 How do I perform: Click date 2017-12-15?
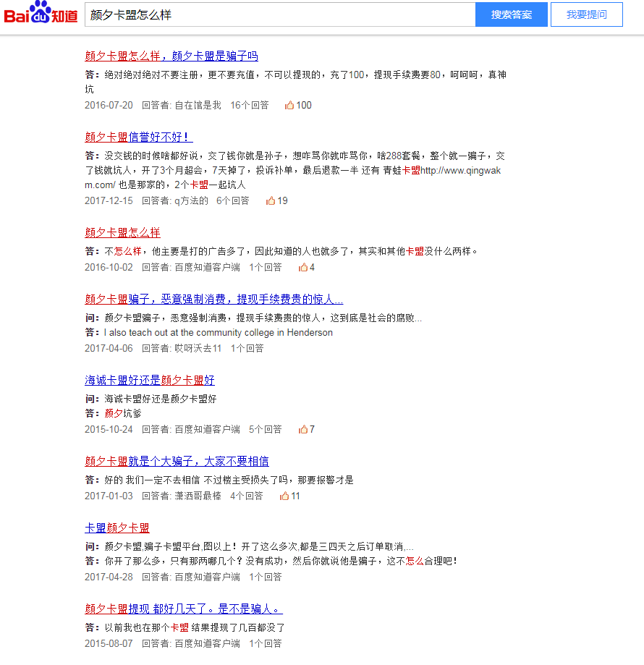click(109, 200)
